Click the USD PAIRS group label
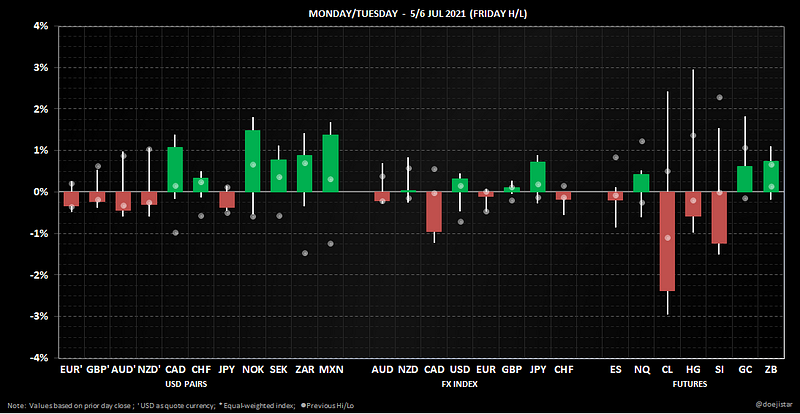Screen dimensions: 800x414 pyautogui.click(x=187, y=383)
